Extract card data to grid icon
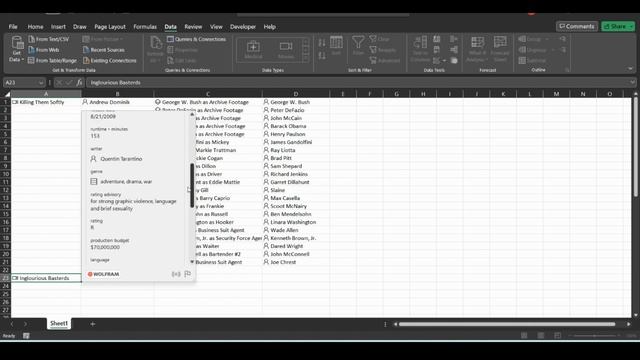This screenshot has height=360, width=640. tap(176, 274)
